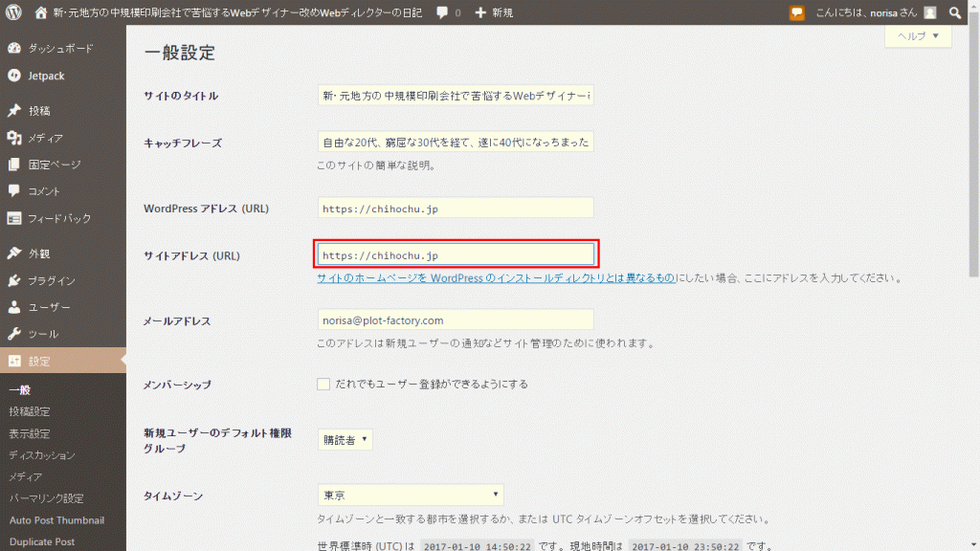The height and width of the screenshot is (551, 980).
Task: Open Jetpack from the sidebar
Action: pyautogui.click(x=46, y=76)
